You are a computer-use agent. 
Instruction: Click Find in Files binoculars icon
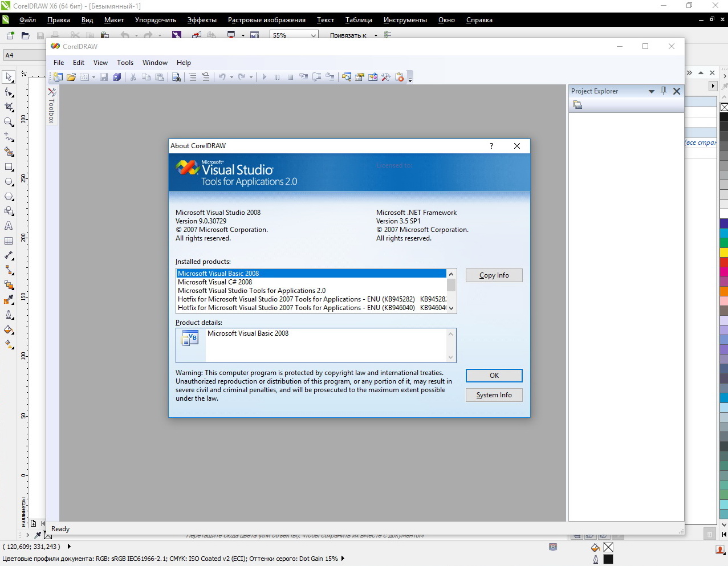(x=177, y=77)
